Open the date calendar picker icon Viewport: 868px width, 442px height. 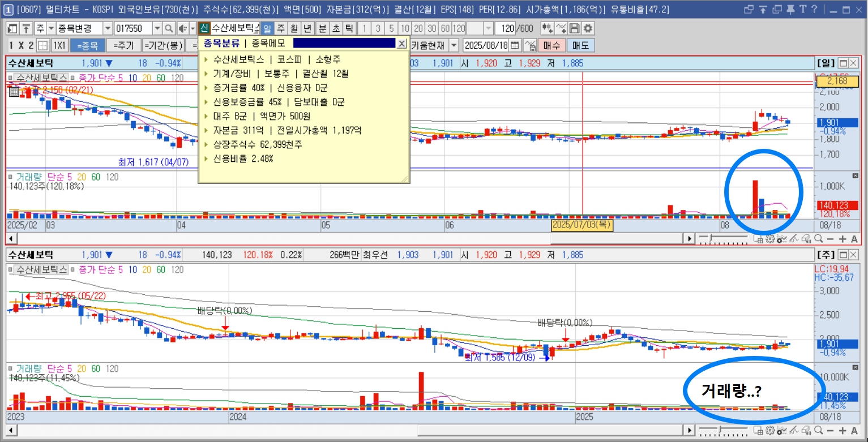pyautogui.click(x=515, y=45)
